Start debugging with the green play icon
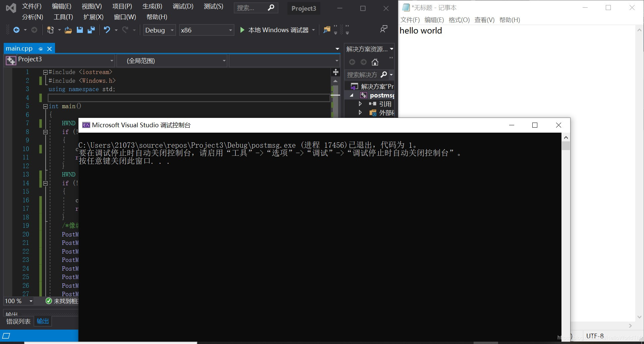Image resolution: width=644 pixels, height=344 pixels. (242, 30)
